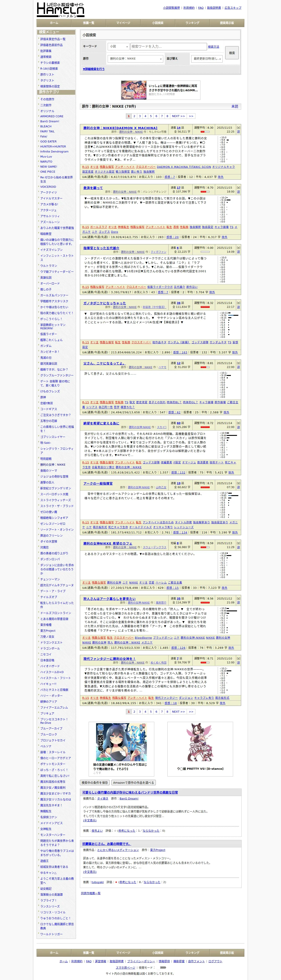Click the [!] report icon for 救済を願って
The height and width of the screenshot is (980, 281).
click(x=238, y=188)
